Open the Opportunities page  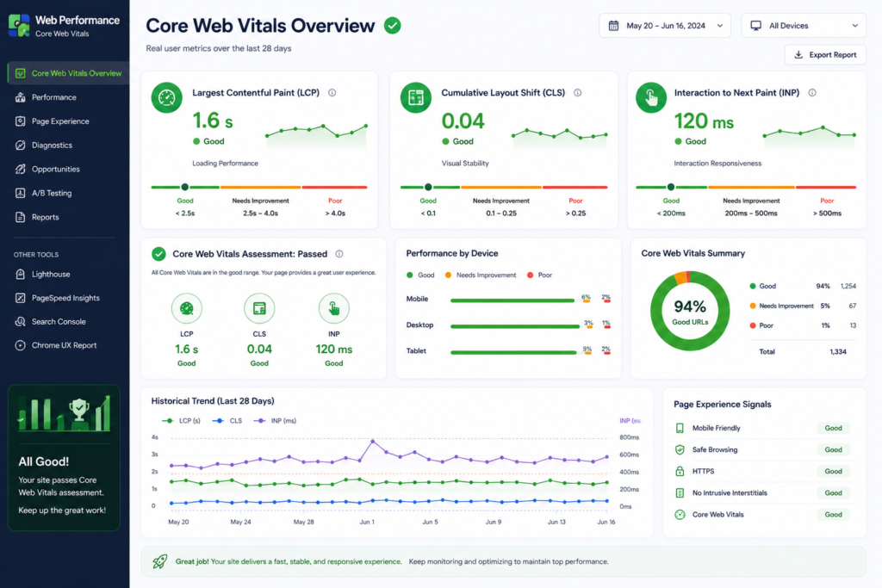tap(56, 170)
